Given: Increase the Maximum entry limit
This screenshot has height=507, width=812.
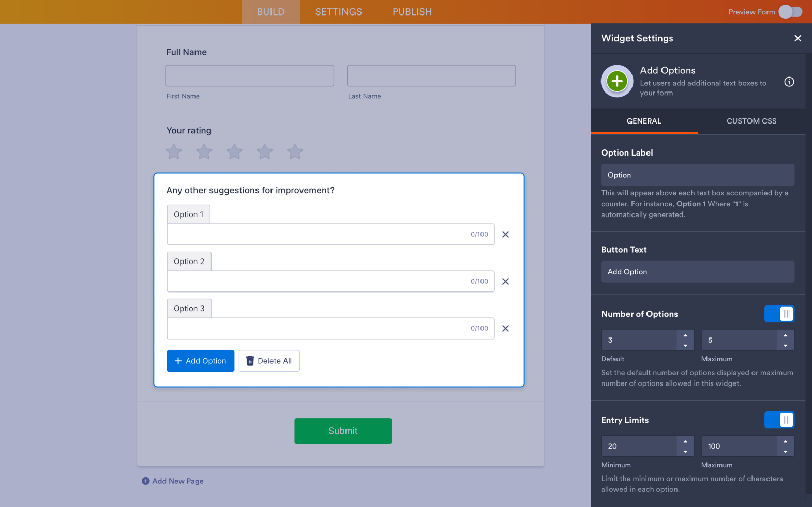Looking at the screenshot, I should pos(785,441).
